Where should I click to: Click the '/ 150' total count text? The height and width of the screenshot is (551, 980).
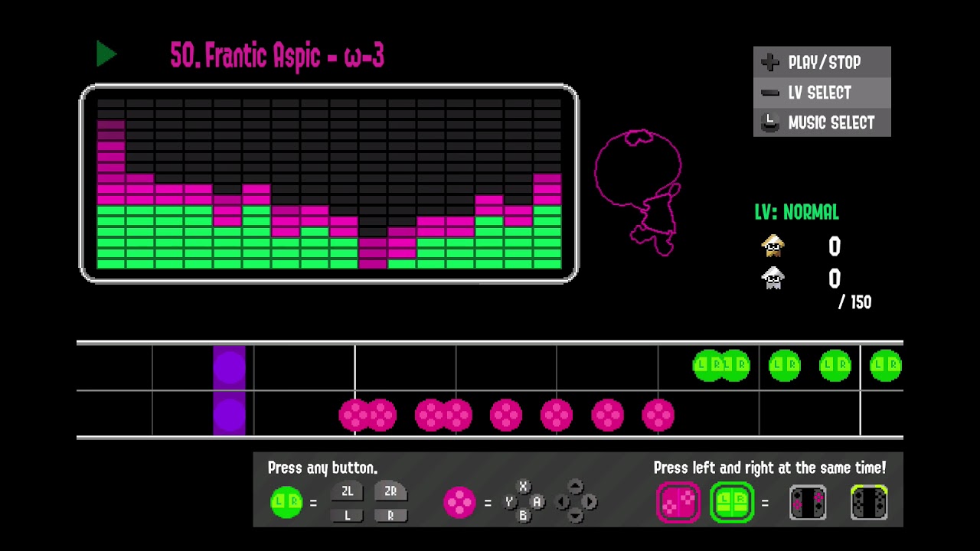coord(854,302)
